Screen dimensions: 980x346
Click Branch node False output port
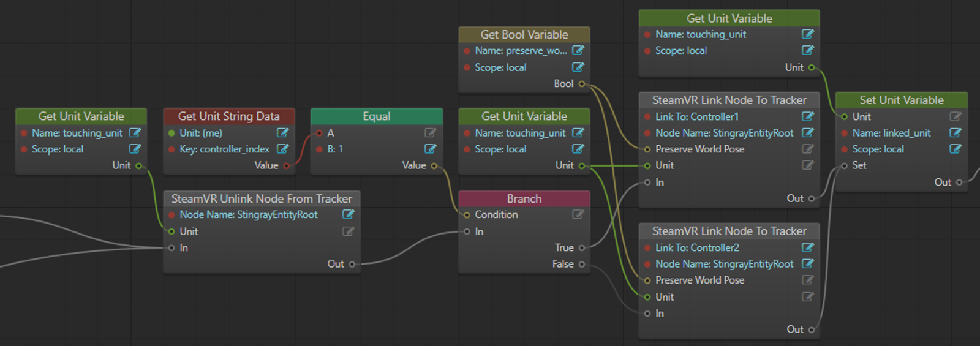click(x=582, y=265)
